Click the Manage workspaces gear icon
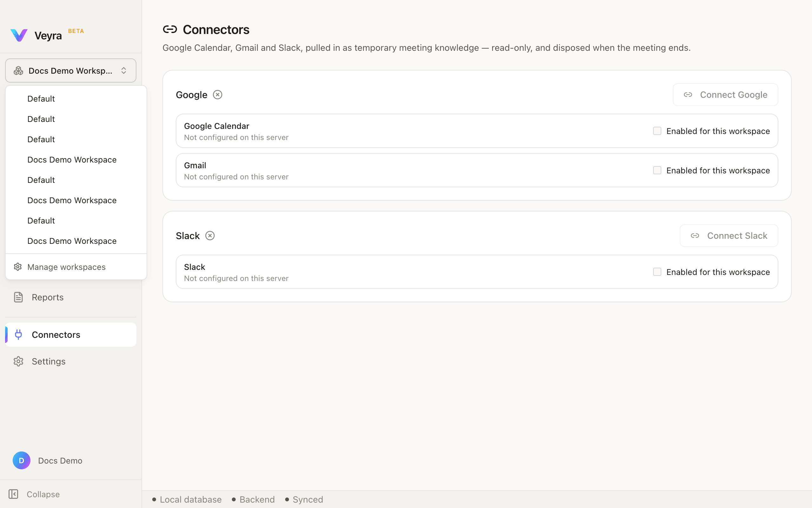The height and width of the screenshot is (508, 812). (18, 267)
